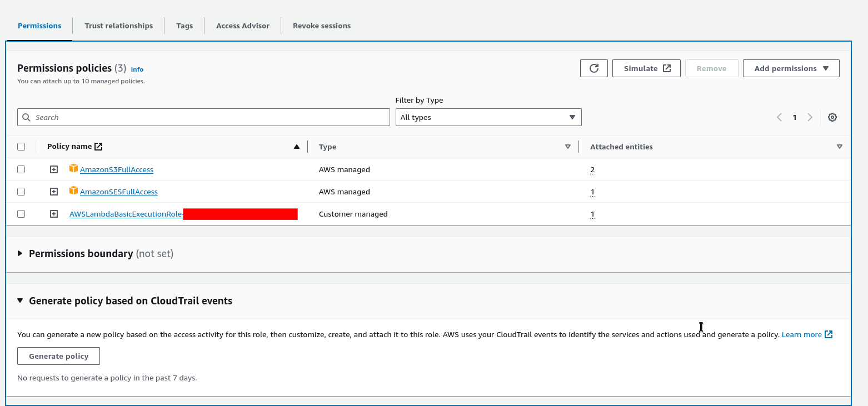Click the search magnifier icon
This screenshot has height=406, width=868.
pyautogui.click(x=26, y=117)
